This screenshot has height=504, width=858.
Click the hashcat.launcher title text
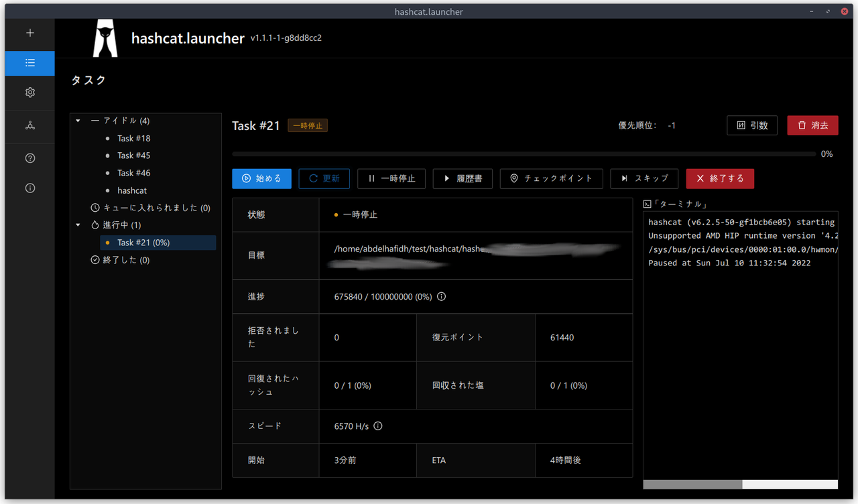[188, 38]
